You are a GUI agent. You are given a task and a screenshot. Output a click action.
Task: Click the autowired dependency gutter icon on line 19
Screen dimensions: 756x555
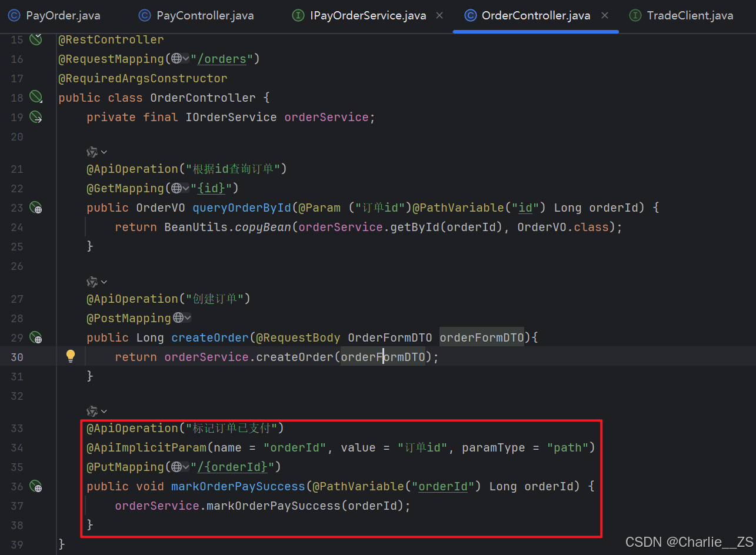tap(36, 117)
